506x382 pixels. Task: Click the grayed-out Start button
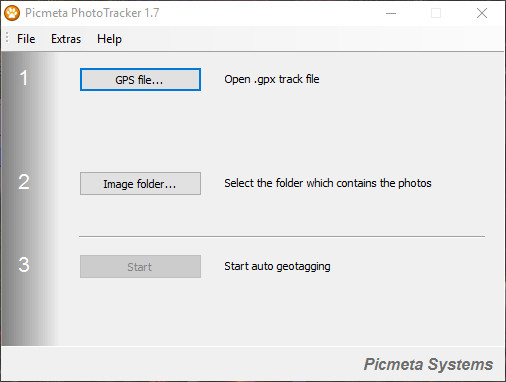(x=140, y=267)
